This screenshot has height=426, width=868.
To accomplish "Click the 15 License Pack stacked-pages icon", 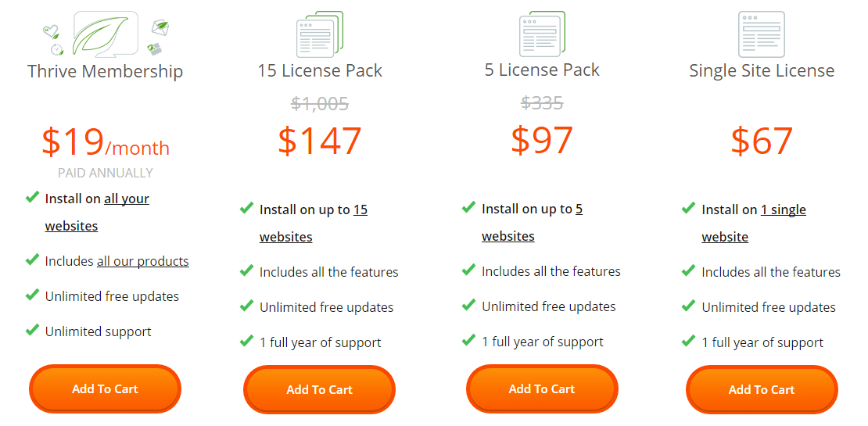I will (x=320, y=34).
